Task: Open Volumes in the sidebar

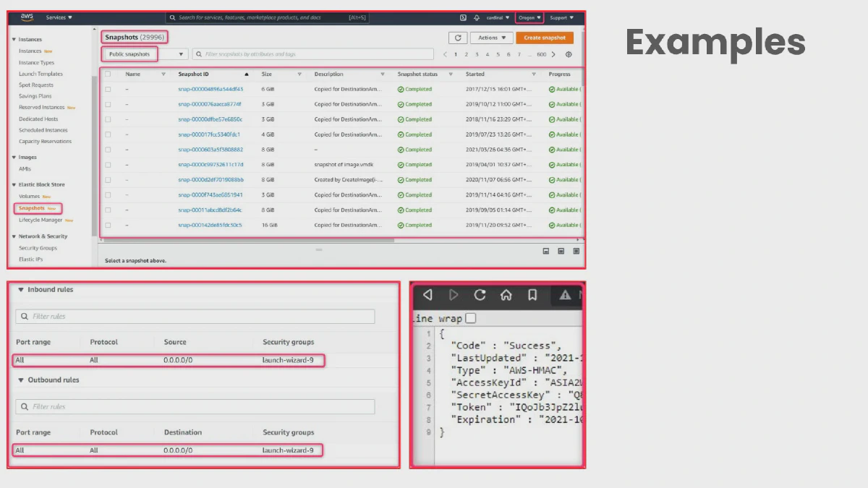Action: click(x=29, y=197)
